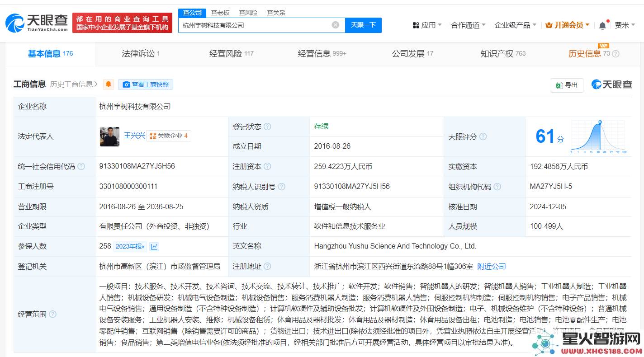
Task: Select approval date 2024-12-05
Action: [548, 207]
